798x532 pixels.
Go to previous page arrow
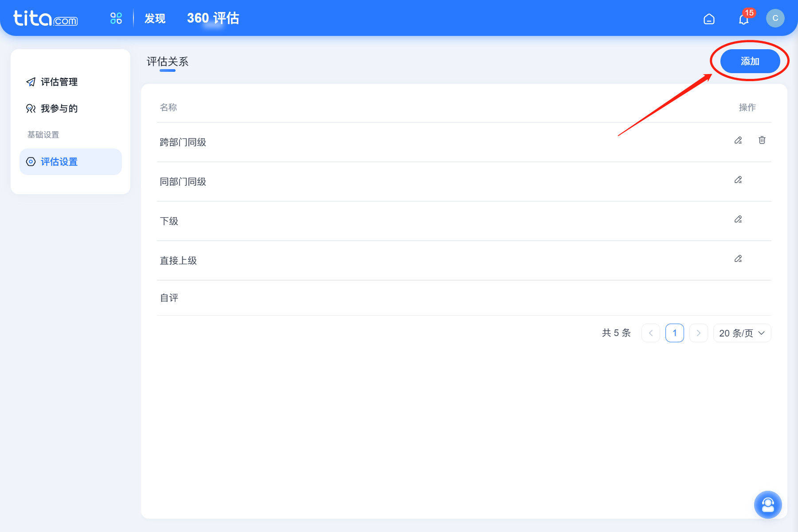pyautogui.click(x=651, y=333)
